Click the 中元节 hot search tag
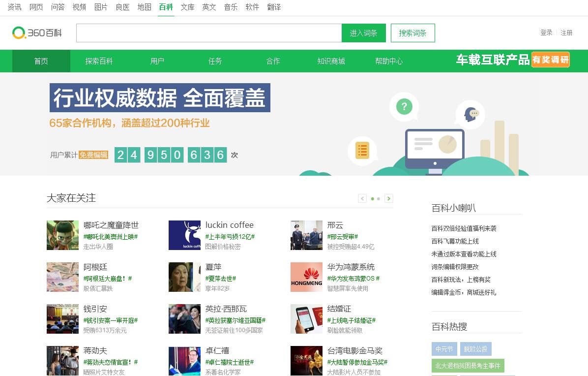Image resolution: width=588 pixels, height=376 pixels. (444, 349)
